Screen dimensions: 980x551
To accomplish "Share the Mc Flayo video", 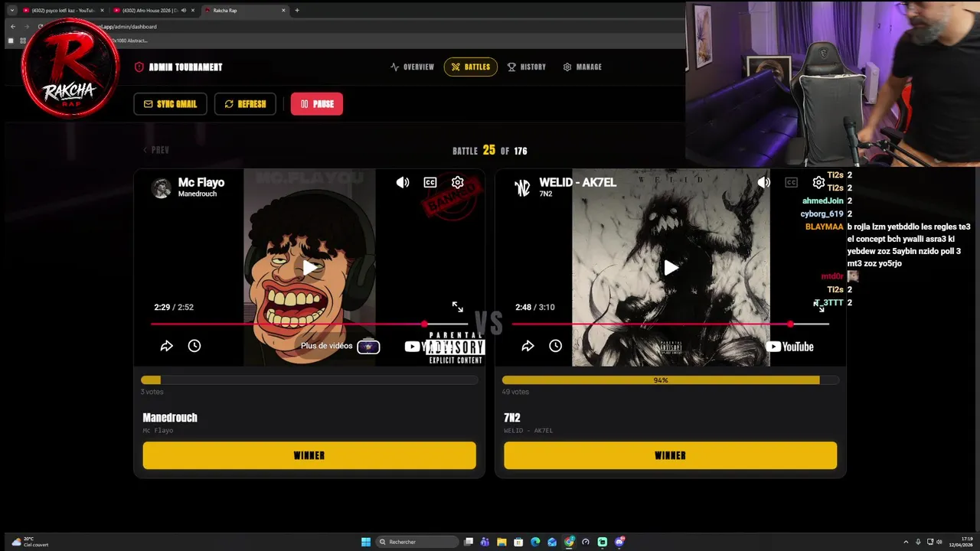I will click(166, 346).
